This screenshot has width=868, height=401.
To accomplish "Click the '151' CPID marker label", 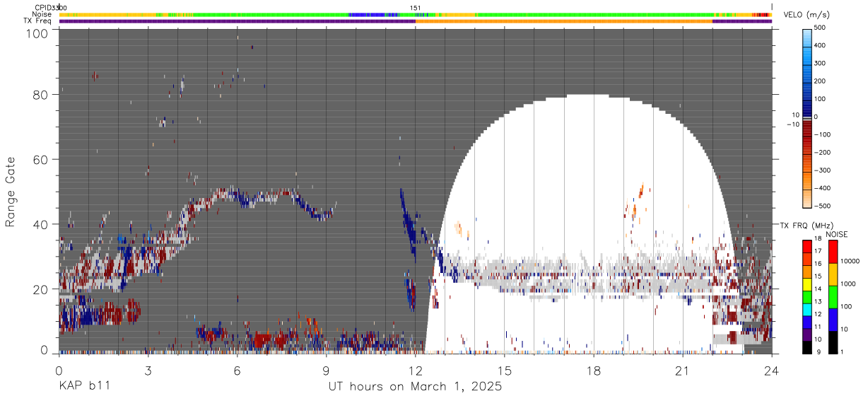I will [416, 8].
